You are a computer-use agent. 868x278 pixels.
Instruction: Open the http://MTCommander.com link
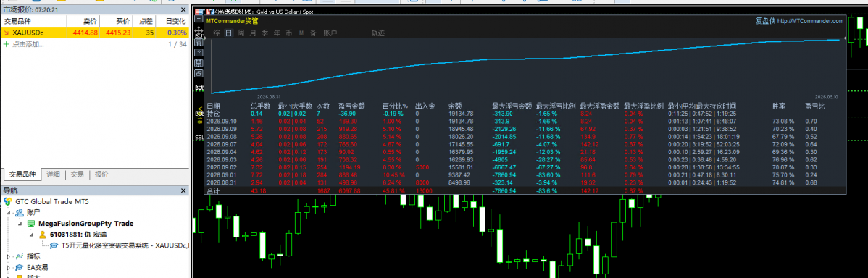pos(811,21)
